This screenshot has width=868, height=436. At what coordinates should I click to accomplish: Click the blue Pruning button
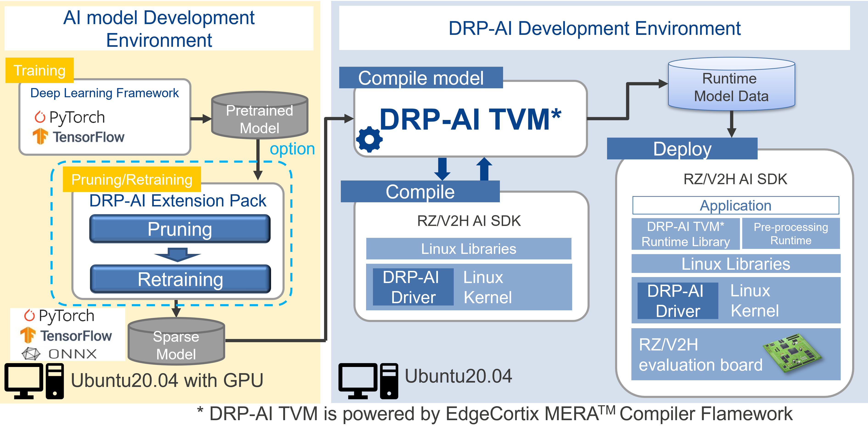click(x=180, y=229)
